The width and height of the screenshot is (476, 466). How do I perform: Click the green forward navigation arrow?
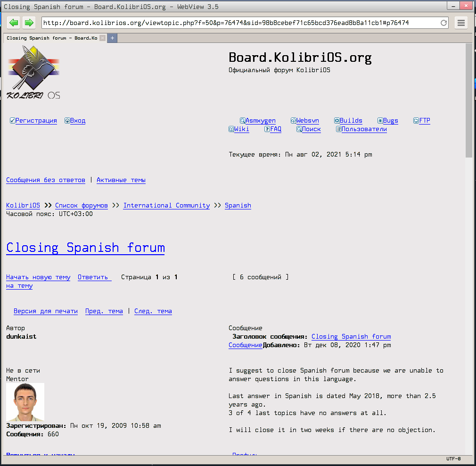(29, 22)
